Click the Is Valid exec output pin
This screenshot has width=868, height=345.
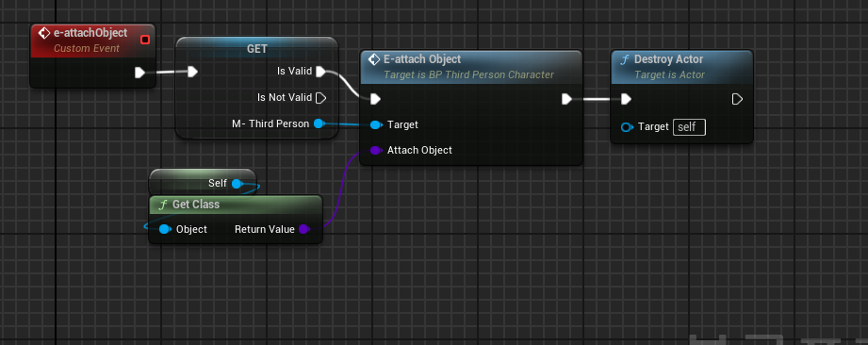320,71
